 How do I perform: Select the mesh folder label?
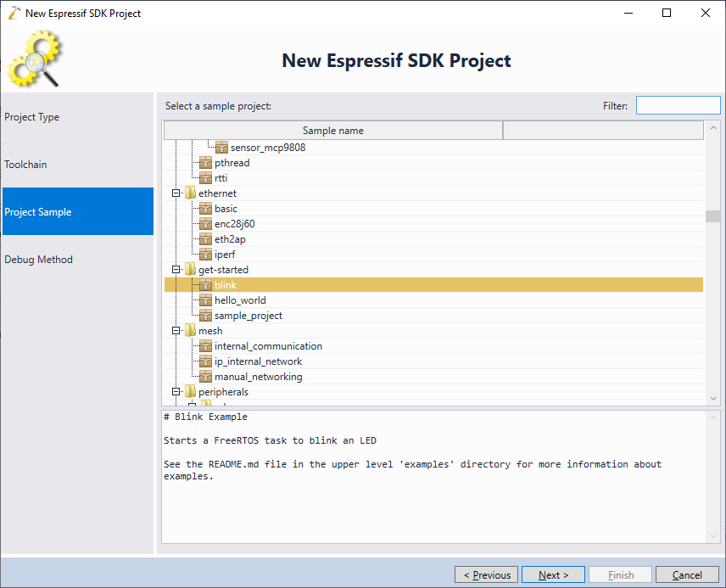(x=210, y=331)
